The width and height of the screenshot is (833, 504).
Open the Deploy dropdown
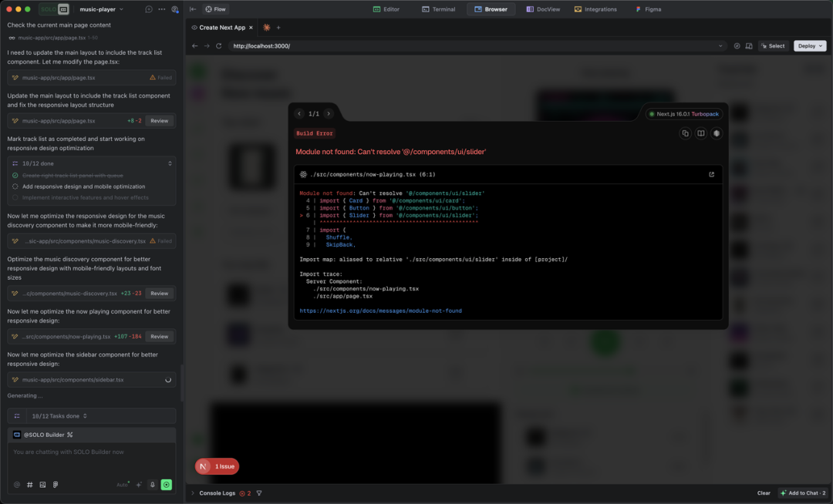(809, 46)
